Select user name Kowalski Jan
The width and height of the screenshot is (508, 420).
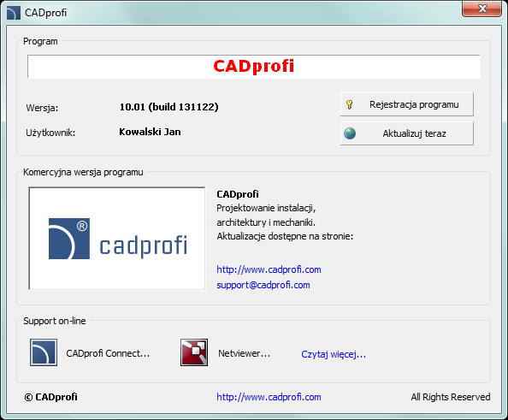[150, 132]
